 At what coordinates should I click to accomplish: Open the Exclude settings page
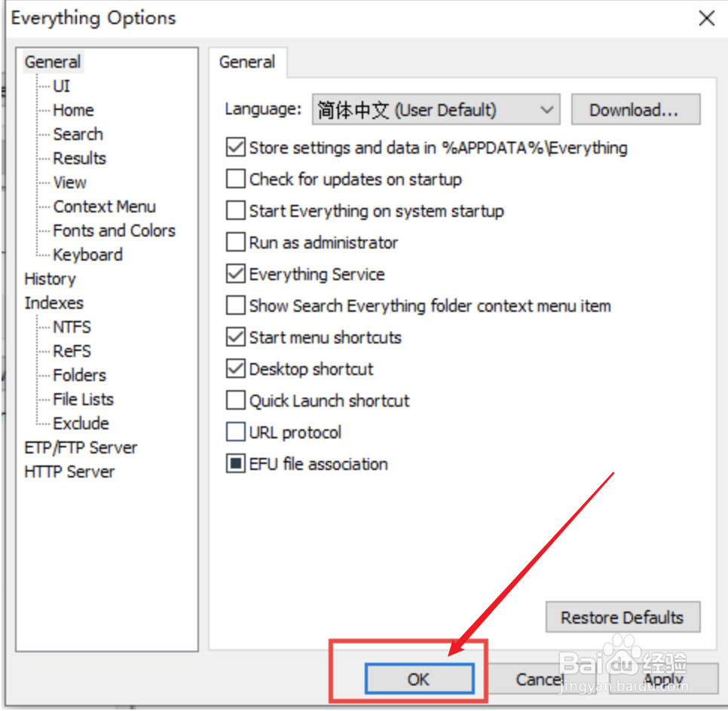pos(81,424)
